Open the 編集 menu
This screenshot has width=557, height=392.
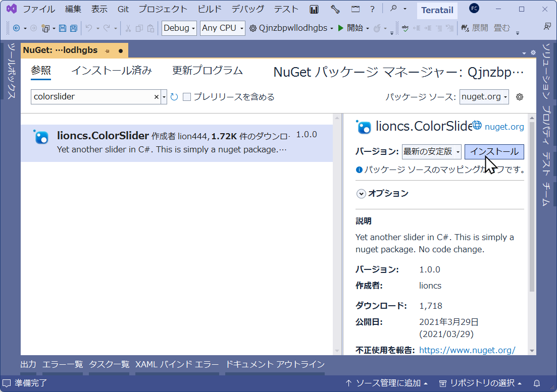click(x=73, y=9)
